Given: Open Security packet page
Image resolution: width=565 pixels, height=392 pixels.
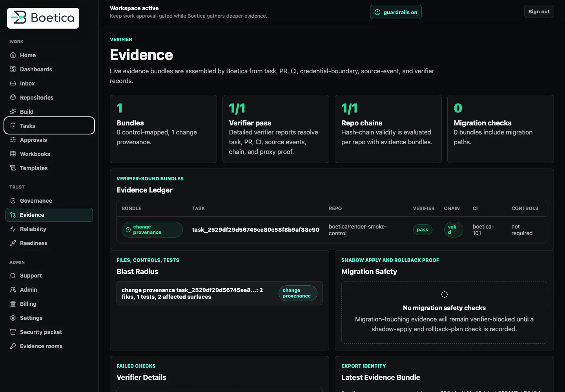Looking at the screenshot, I should pyautogui.click(x=49, y=332).
